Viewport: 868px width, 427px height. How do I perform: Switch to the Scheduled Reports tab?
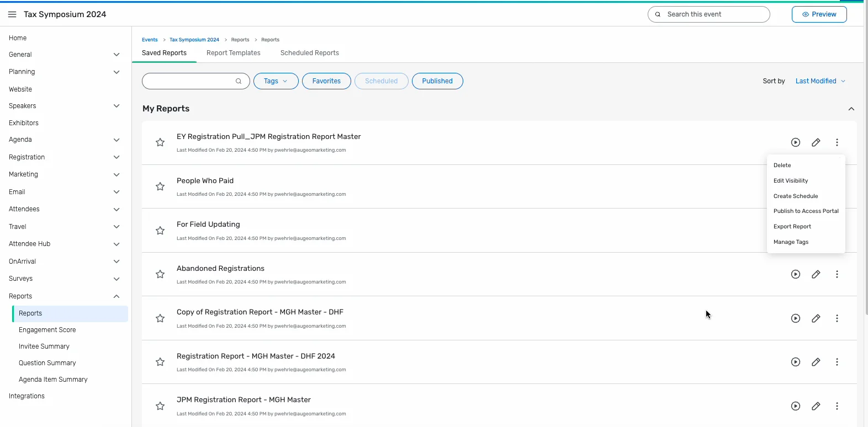(310, 53)
